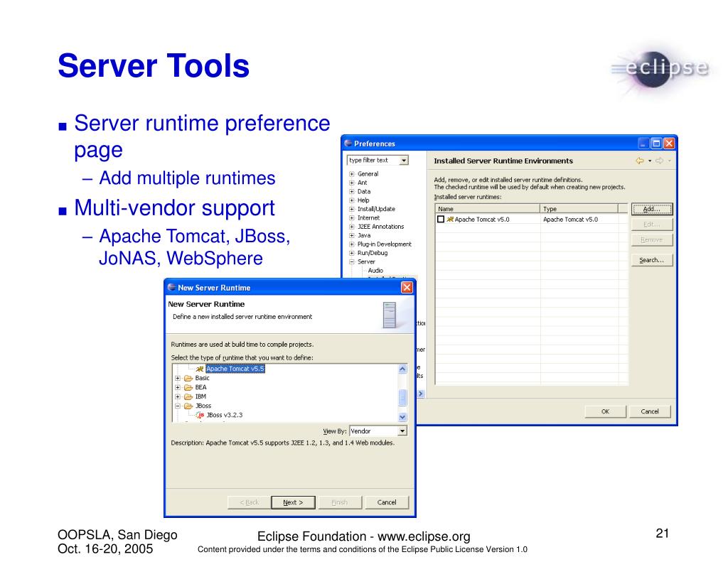Open the type filter text dropdown arrow
The image size is (728, 562).
[x=404, y=161]
